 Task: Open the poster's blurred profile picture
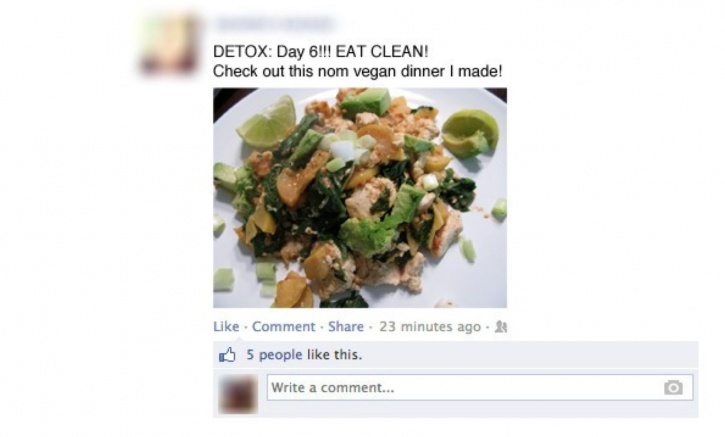(x=169, y=44)
